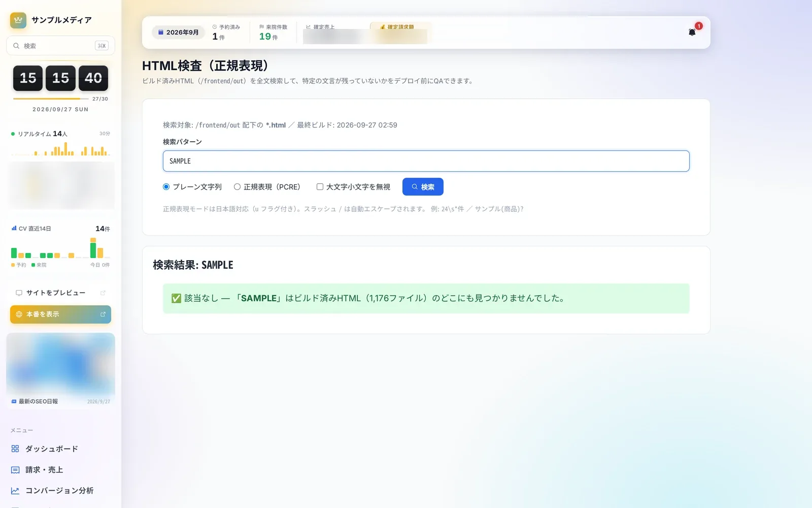Click the realtime visitors bar chart
Image resolution: width=812 pixels, height=508 pixels.
click(60, 149)
